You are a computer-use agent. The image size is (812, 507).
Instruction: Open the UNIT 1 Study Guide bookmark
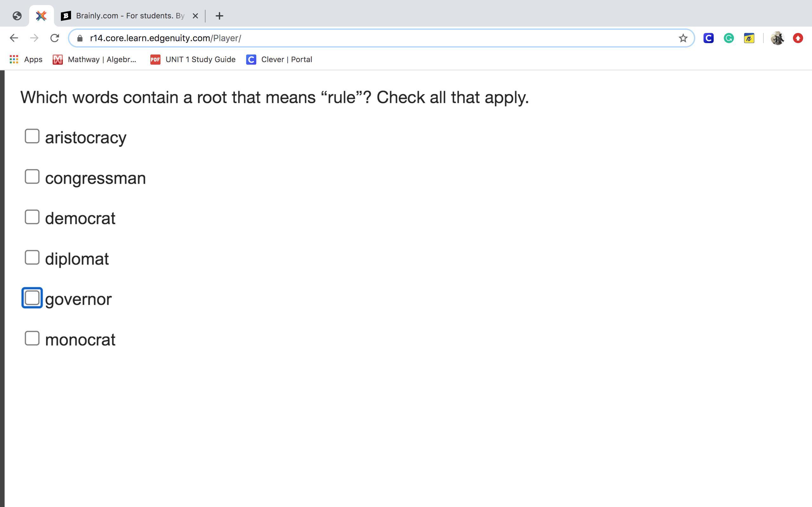pos(193,60)
